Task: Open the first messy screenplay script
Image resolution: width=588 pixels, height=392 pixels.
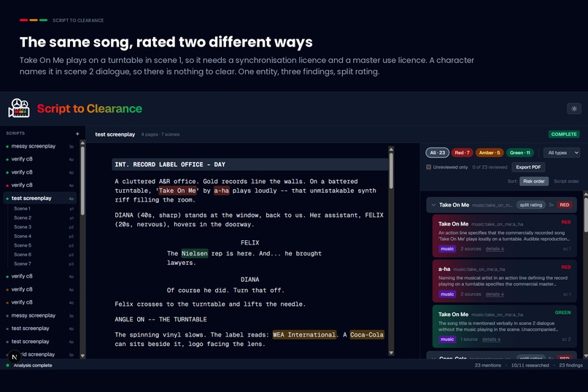Action: (x=40, y=146)
